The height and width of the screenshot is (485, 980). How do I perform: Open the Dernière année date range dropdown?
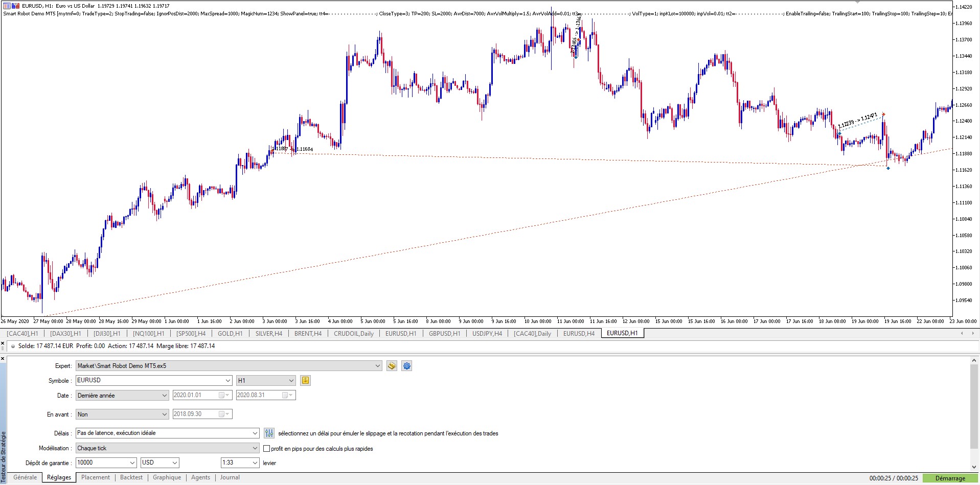[165, 395]
